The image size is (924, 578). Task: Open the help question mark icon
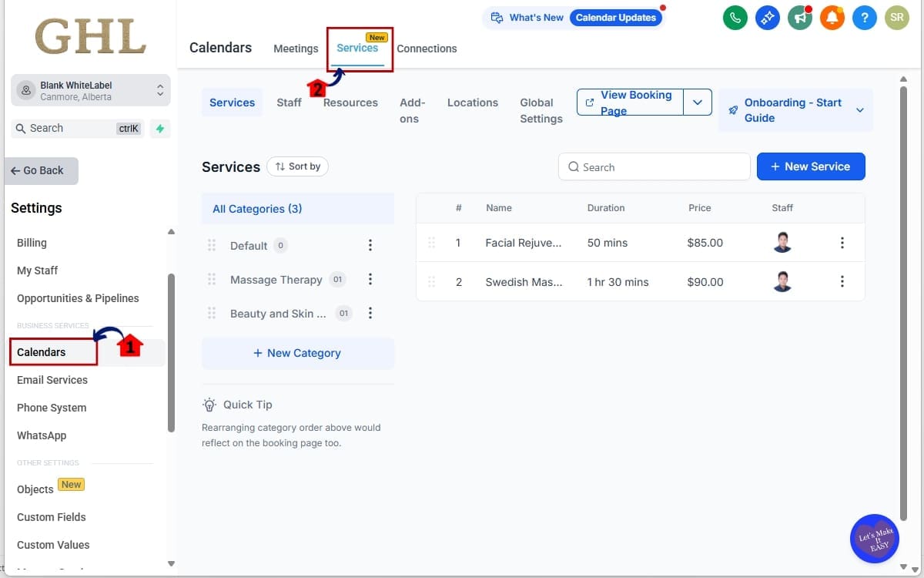click(865, 17)
